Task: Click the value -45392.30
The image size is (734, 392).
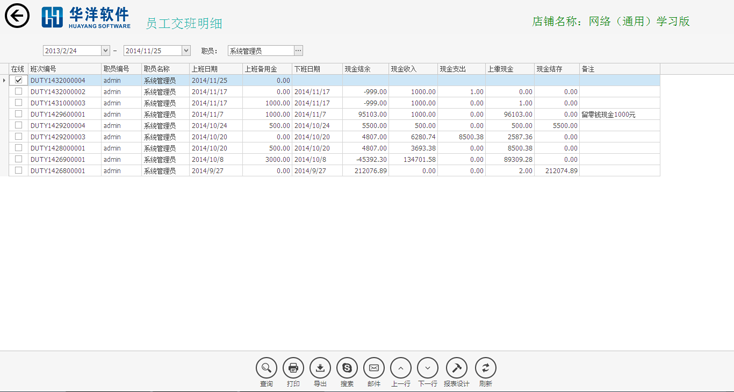Action: (x=372, y=160)
